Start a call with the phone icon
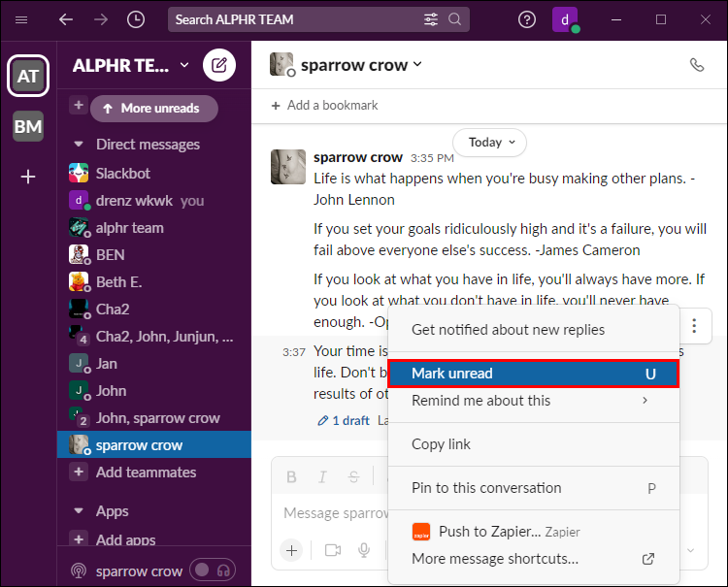 point(696,65)
